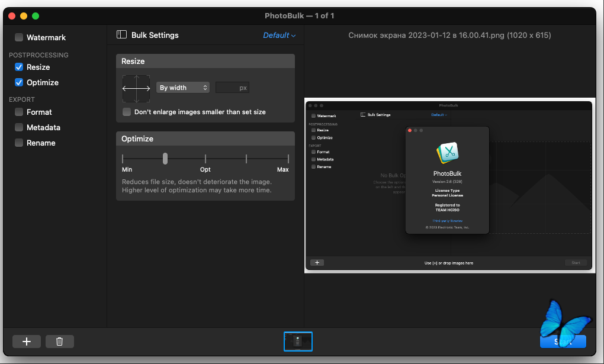Image resolution: width=604 pixels, height=364 pixels.
Task: Check Don't enlarge images smaller than set size
Action: tap(127, 112)
